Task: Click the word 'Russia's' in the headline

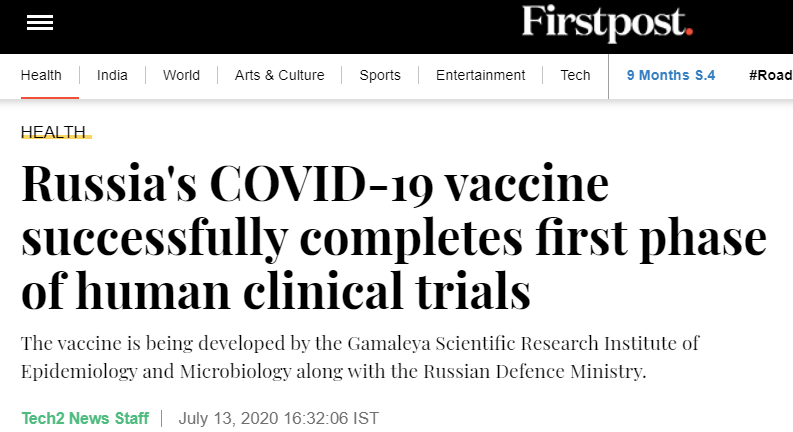Action: (109, 184)
